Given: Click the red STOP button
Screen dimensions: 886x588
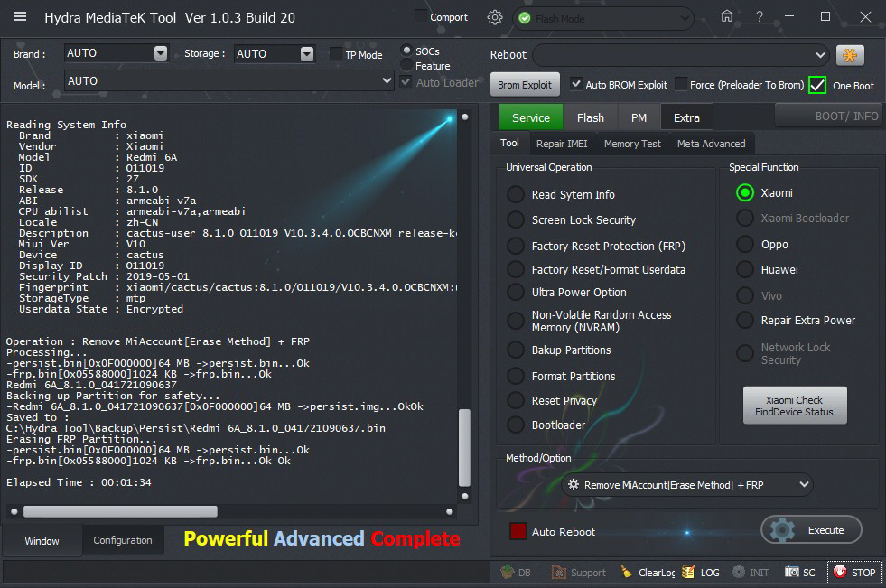Looking at the screenshot, I should click(854, 572).
